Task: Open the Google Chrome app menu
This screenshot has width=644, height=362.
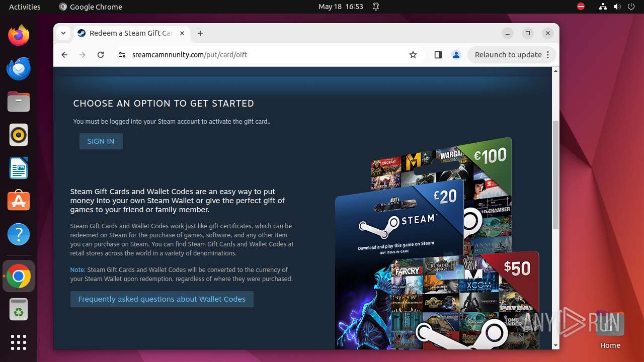Action: coord(91,7)
